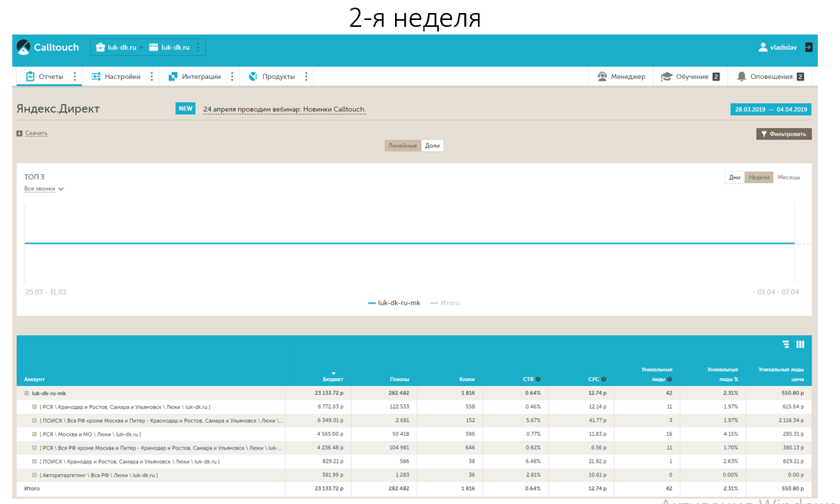Image resolution: width=840 pixels, height=504 pixels.
Task: Open the Продукты menu
Action: (x=272, y=77)
